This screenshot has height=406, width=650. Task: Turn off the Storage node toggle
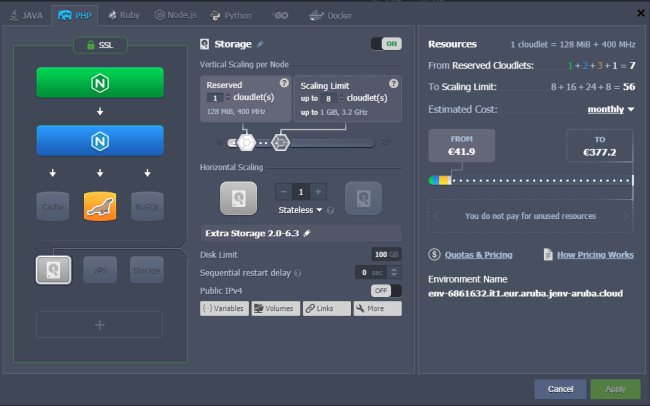(385, 44)
